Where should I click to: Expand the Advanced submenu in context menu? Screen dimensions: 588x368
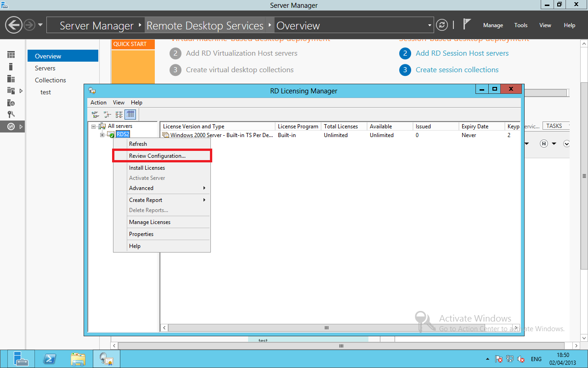pos(167,188)
